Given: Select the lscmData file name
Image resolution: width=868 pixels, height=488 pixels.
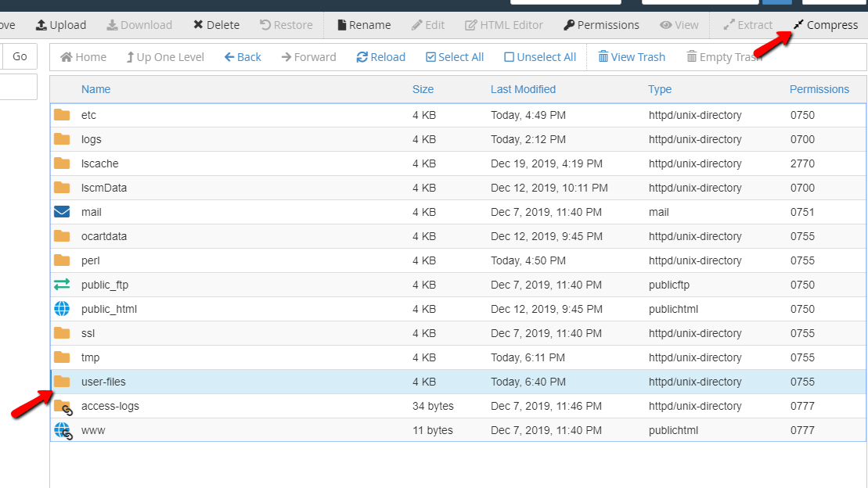Looking at the screenshot, I should (x=104, y=188).
